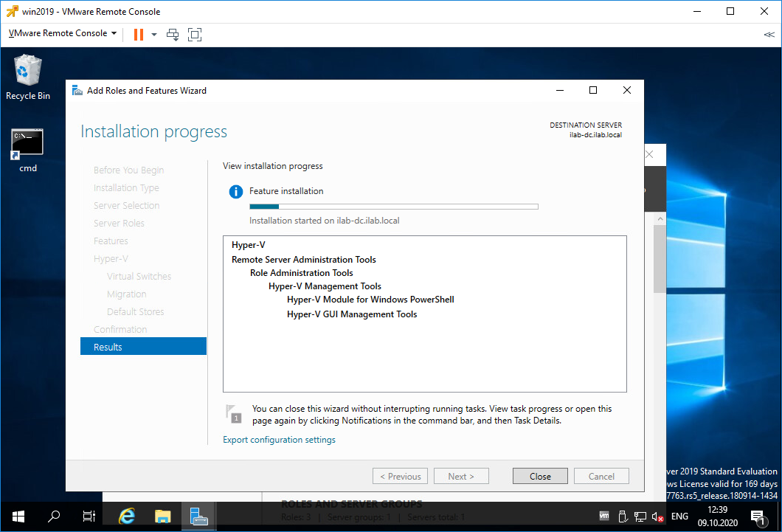Click the Cancel button in the wizard
The image size is (782, 532).
coord(601,476)
